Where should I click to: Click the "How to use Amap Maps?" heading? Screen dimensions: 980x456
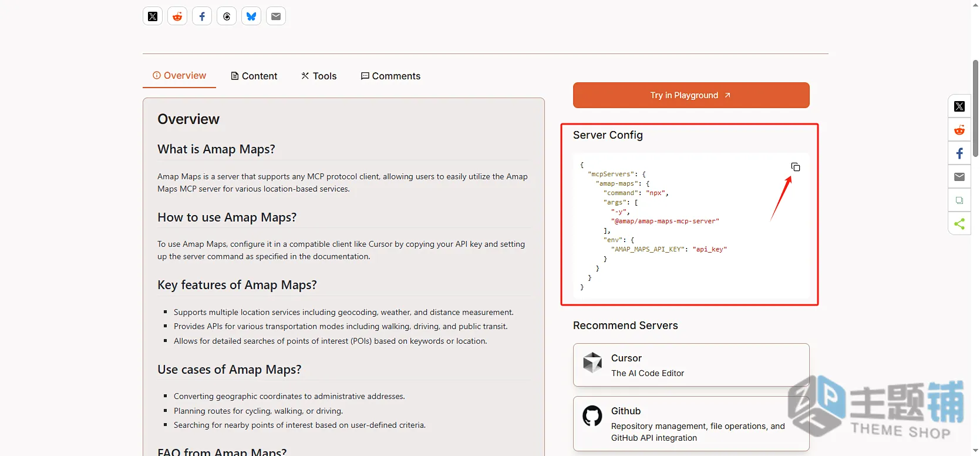click(x=227, y=217)
